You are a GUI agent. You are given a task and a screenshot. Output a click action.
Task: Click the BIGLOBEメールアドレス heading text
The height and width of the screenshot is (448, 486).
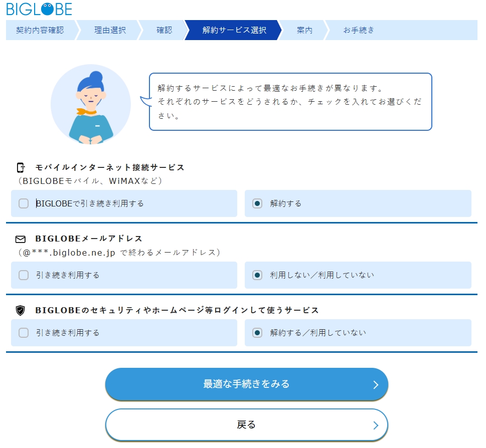point(89,239)
